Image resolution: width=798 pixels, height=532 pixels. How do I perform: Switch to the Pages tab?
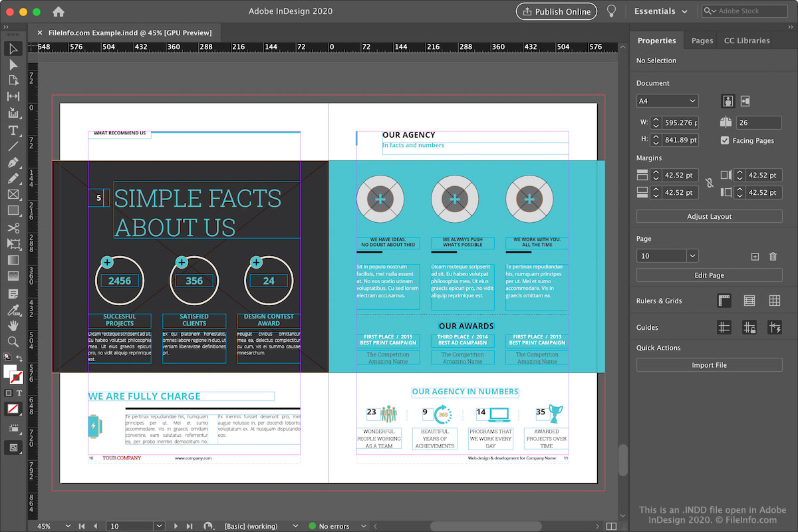[702, 41]
